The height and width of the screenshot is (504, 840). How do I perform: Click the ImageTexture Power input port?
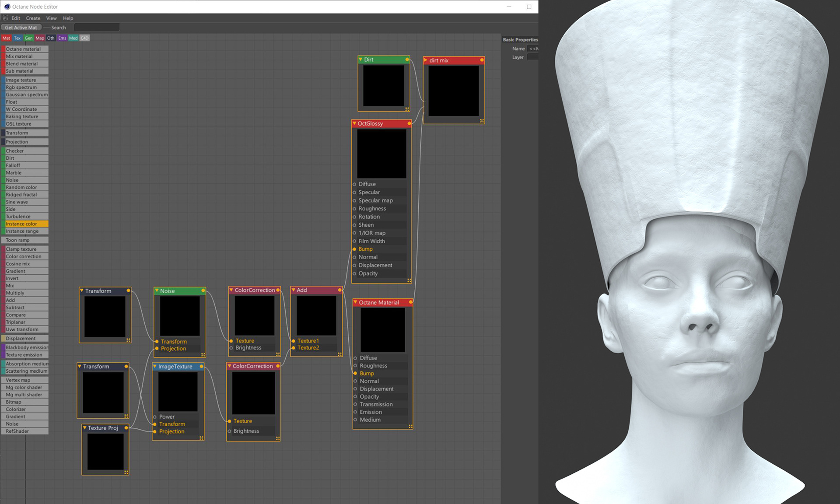(x=155, y=417)
